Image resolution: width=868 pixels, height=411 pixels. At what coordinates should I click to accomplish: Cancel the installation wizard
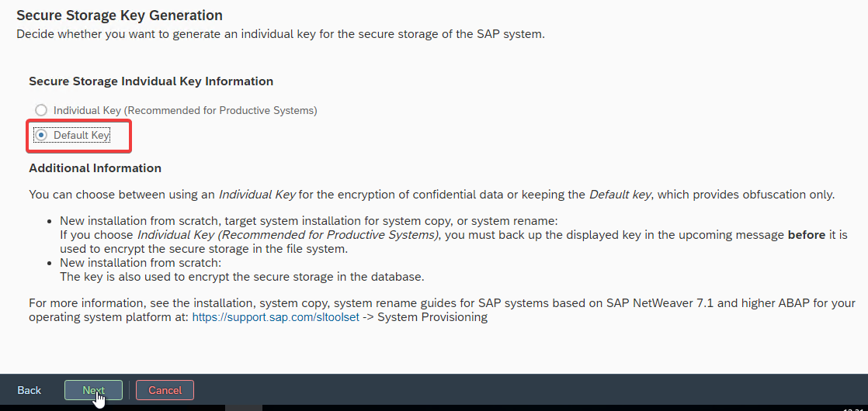click(165, 390)
